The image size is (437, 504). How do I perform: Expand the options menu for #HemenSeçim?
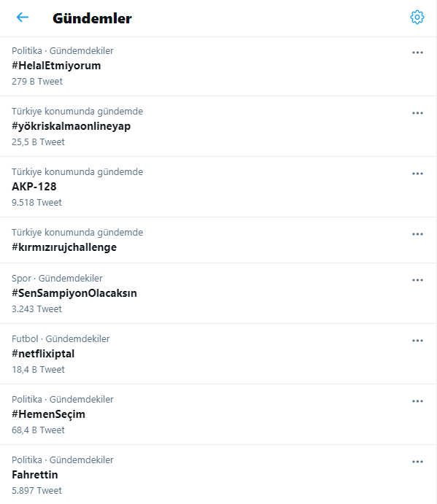[417, 401]
